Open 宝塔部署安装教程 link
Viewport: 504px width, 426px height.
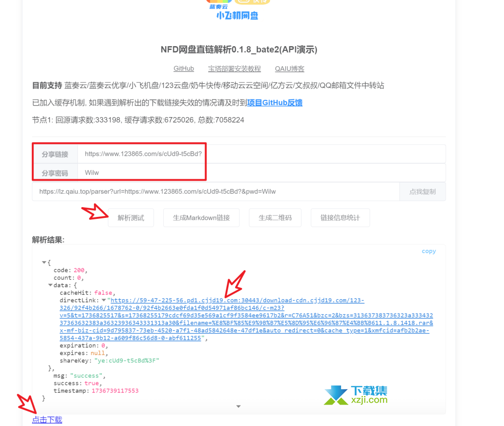(x=234, y=69)
